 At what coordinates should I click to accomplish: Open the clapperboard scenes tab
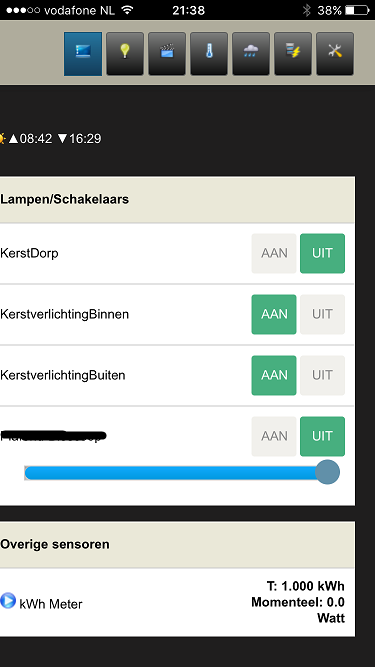[167, 54]
